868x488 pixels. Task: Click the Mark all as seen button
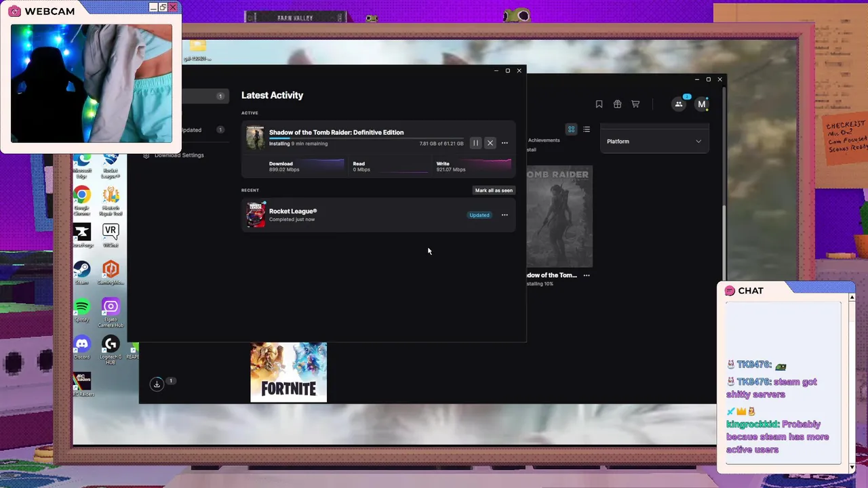pos(494,190)
